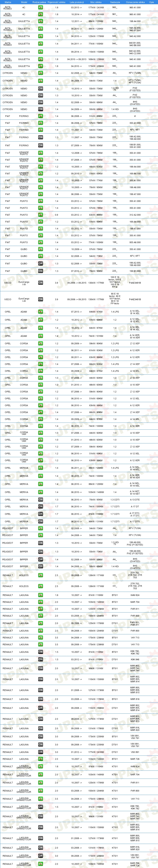Click diesel ON icon for Fiat Fiorino 70kW / 95KM
Screen dimensions: 158x868
coord(40,146)
